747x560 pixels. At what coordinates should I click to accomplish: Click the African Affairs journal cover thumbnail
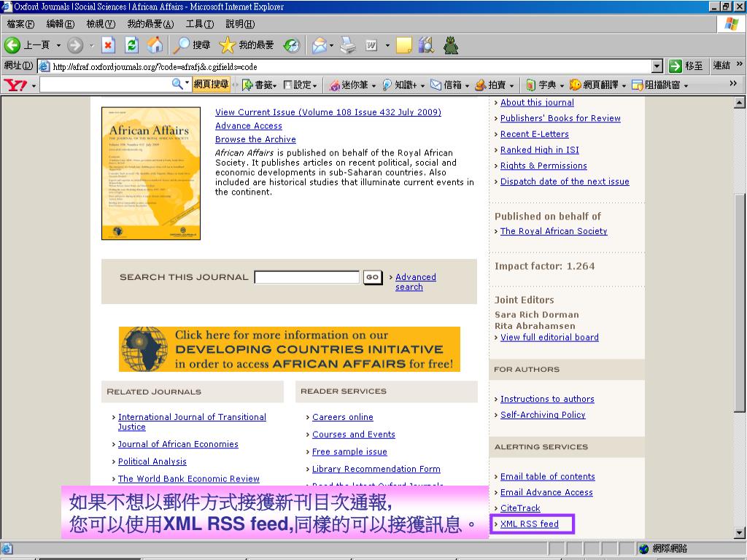coord(151,174)
